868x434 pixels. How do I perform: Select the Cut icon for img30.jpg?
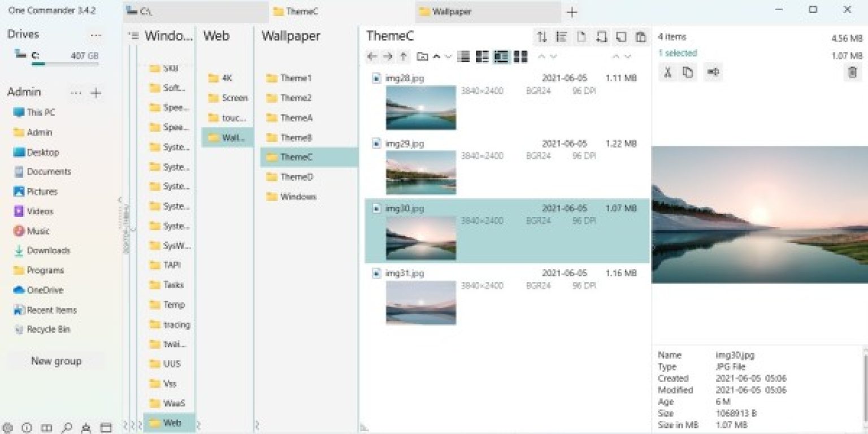tap(667, 72)
